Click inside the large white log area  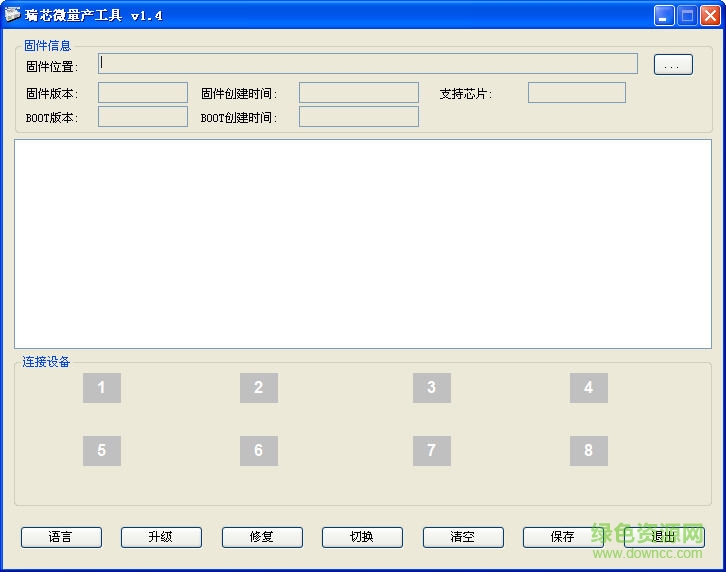coord(363,244)
